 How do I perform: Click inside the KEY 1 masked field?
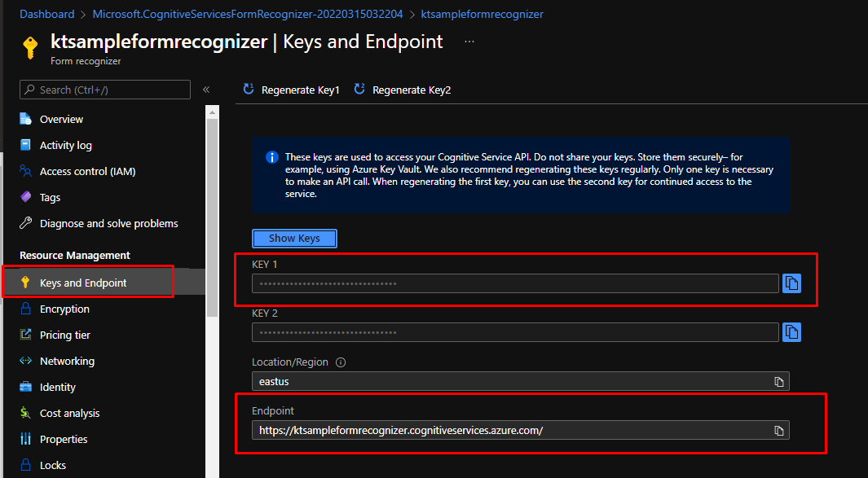[x=513, y=283]
